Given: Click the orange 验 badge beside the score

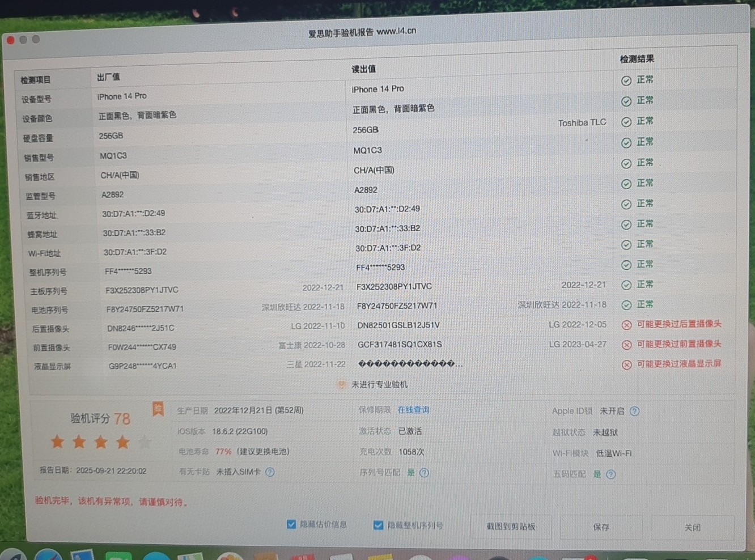Looking at the screenshot, I should click(x=158, y=409).
